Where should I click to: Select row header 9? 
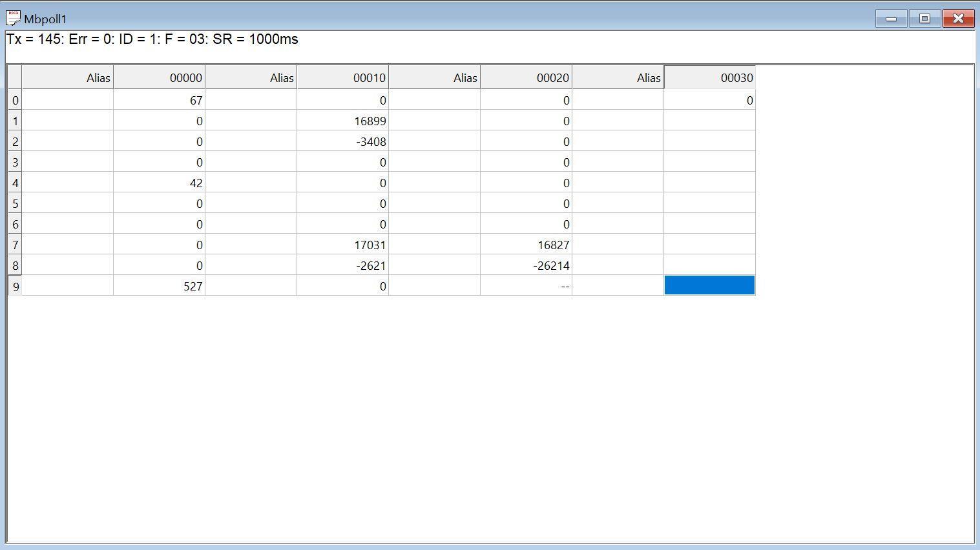pyautogui.click(x=15, y=286)
